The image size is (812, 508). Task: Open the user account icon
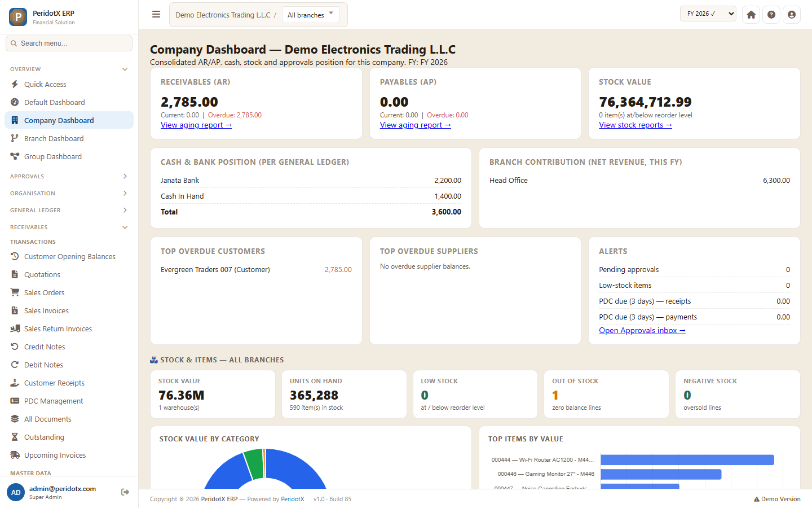pyautogui.click(x=792, y=15)
